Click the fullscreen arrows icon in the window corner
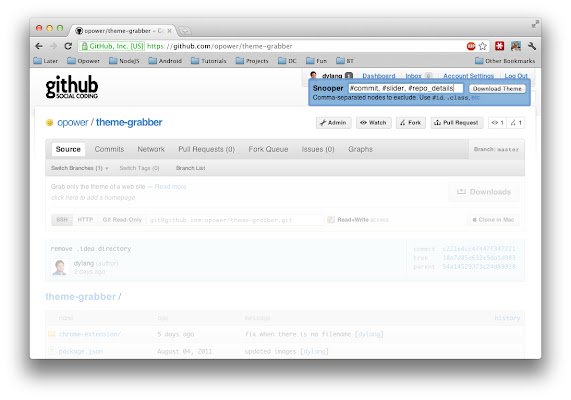 pos(535,24)
